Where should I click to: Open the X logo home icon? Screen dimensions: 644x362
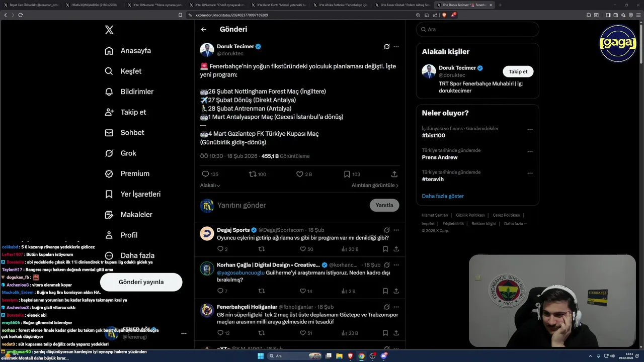109,30
